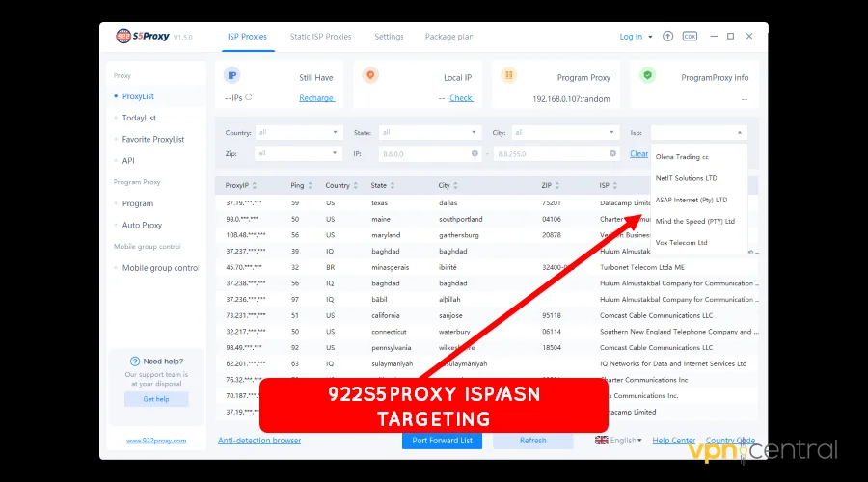Sort by ProxyIP column arrows
Viewport: 868px width, 482px height.
pyautogui.click(x=254, y=185)
